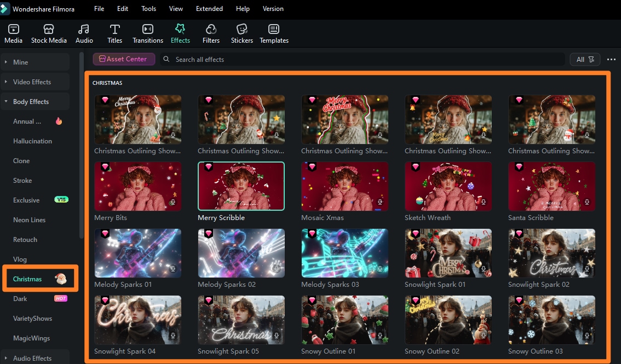Click the Wondershare Filmora logo icon
Screen dimensions: 621x364
click(x=4, y=9)
